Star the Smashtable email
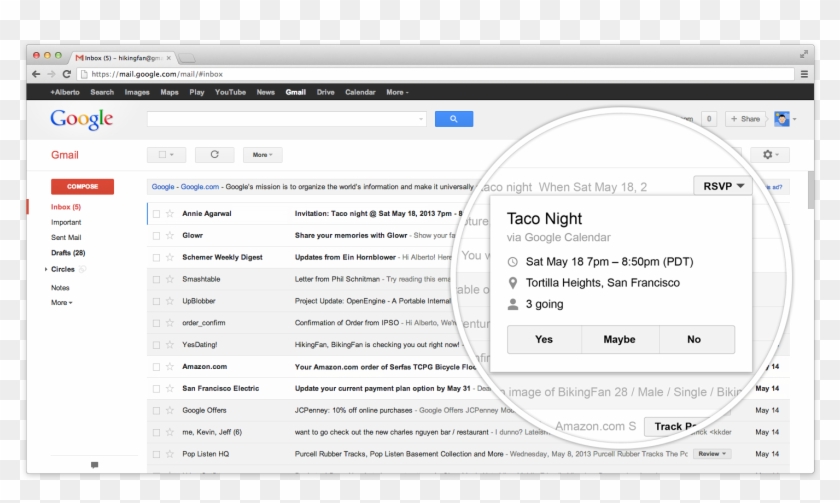Viewport: 840px width, 503px height. coord(170,279)
